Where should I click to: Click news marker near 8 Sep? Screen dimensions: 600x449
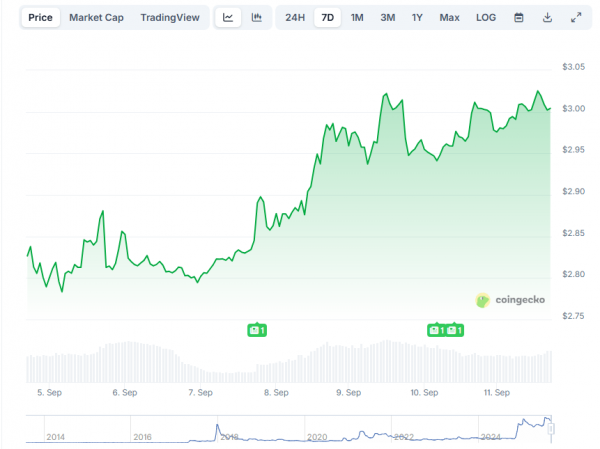tap(258, 329)
